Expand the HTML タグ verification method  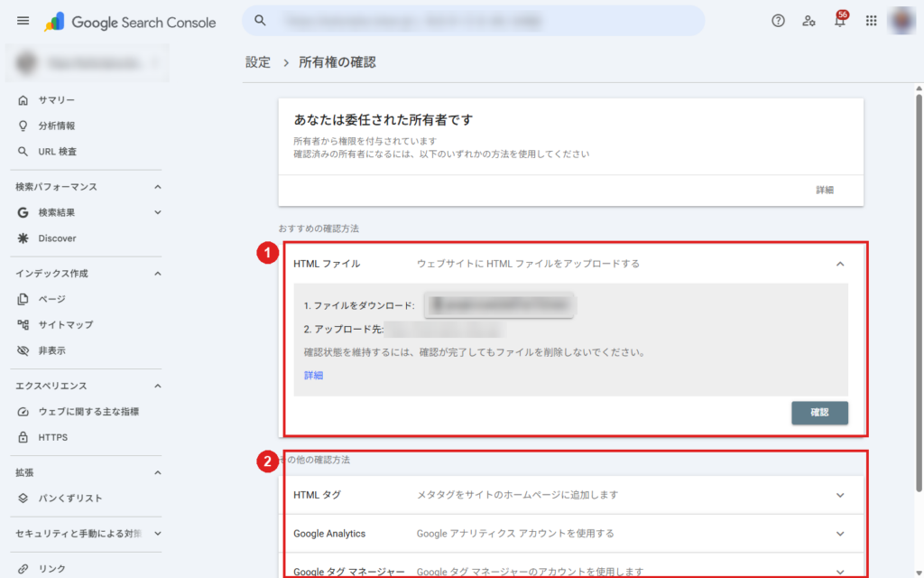click(840, 495)
